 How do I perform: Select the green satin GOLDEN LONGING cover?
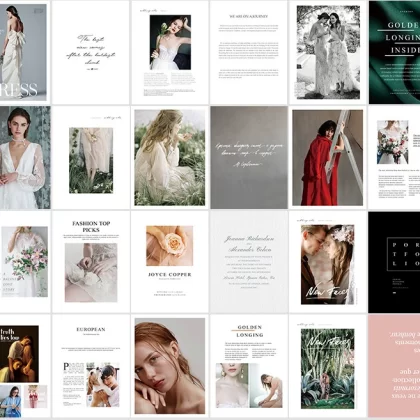coord(394,52)
